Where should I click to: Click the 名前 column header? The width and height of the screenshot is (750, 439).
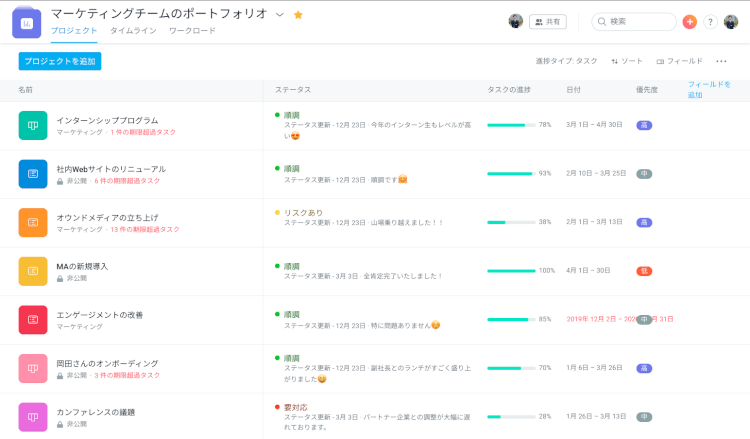point(25,90)
